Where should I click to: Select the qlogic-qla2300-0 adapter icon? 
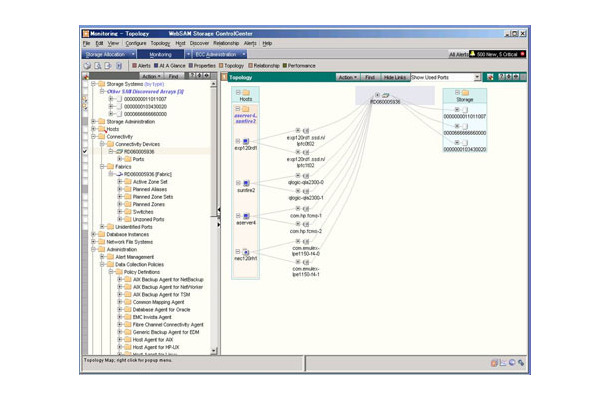306,176
